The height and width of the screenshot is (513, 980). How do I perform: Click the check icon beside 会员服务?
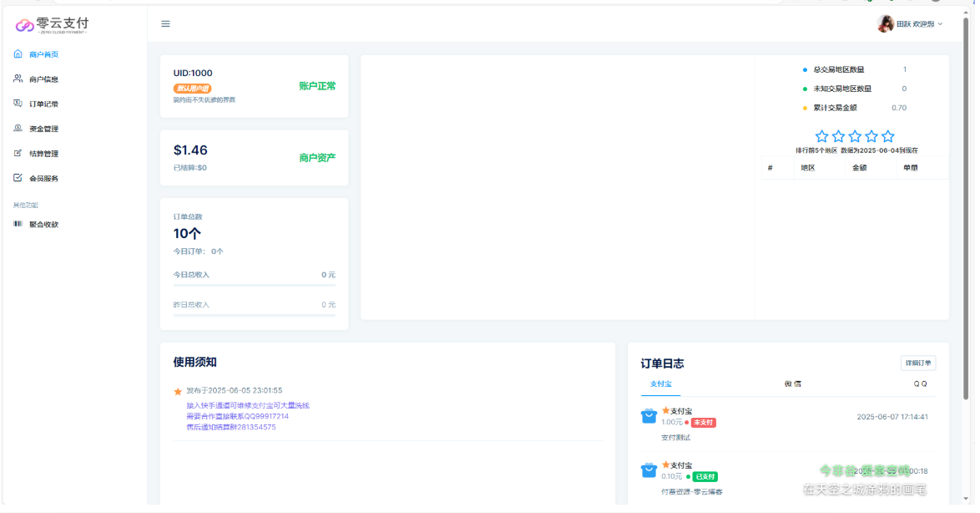coord(18,178)
